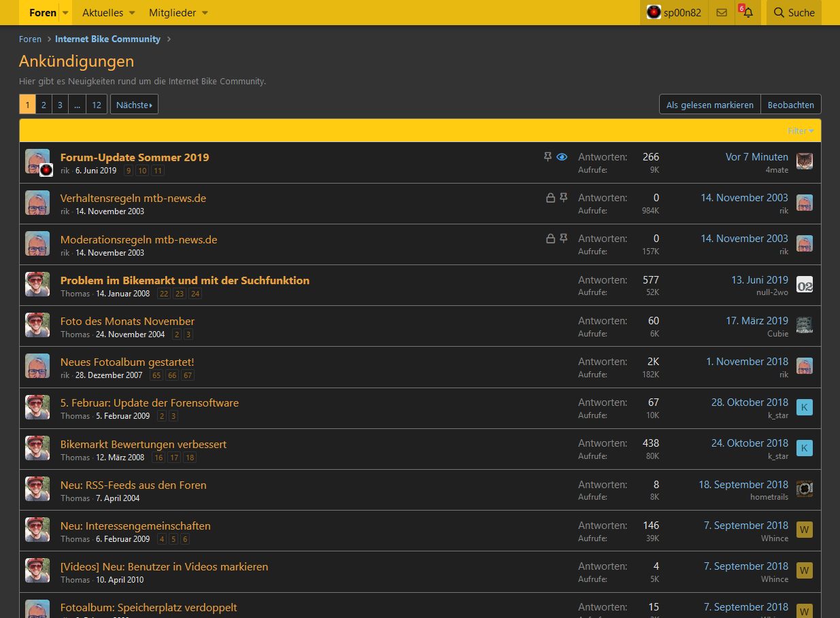Open the Mitglieder menu item
The image size is (840, 618).
click(x=173, y=13)
